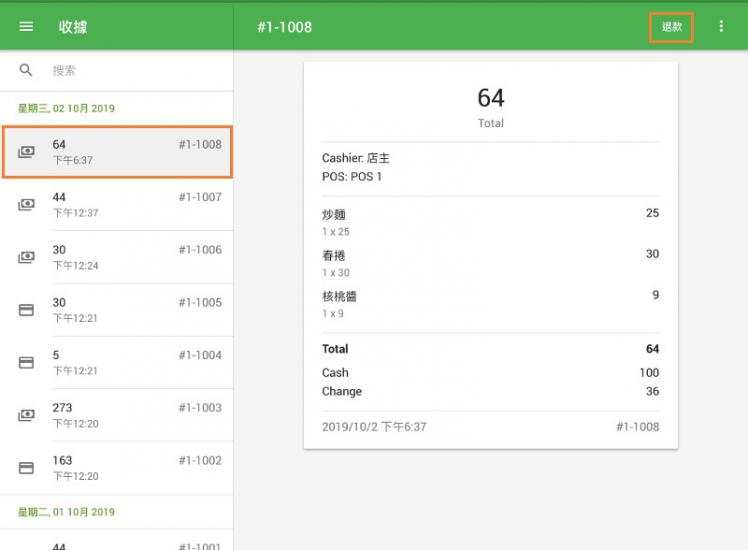Select the amount 273 in the #1-1003 row
Viewport: 748px width, 550px height.
point(62,407)
